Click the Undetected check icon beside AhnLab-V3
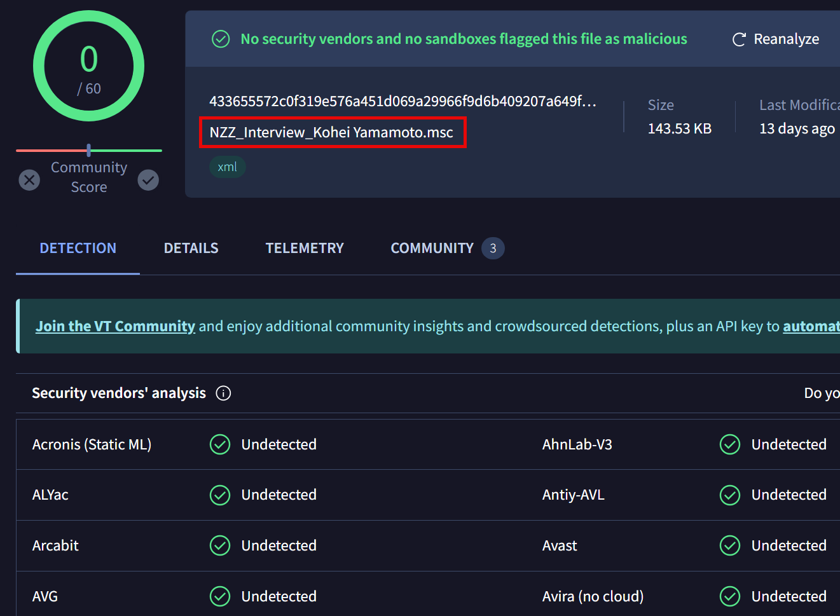This screenshot has height=616, width=840. (x=729, y=444)
